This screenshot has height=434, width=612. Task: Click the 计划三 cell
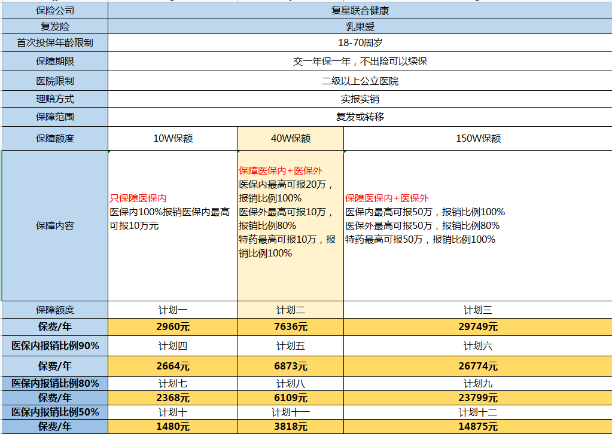478,310
